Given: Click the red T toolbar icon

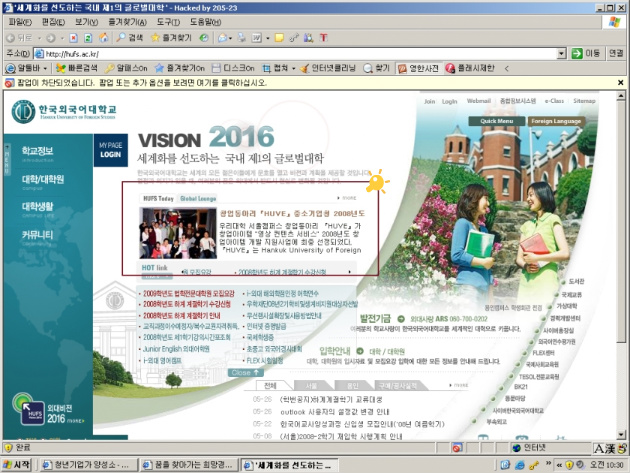Looking at the screenshot, I should click(323, 38).
